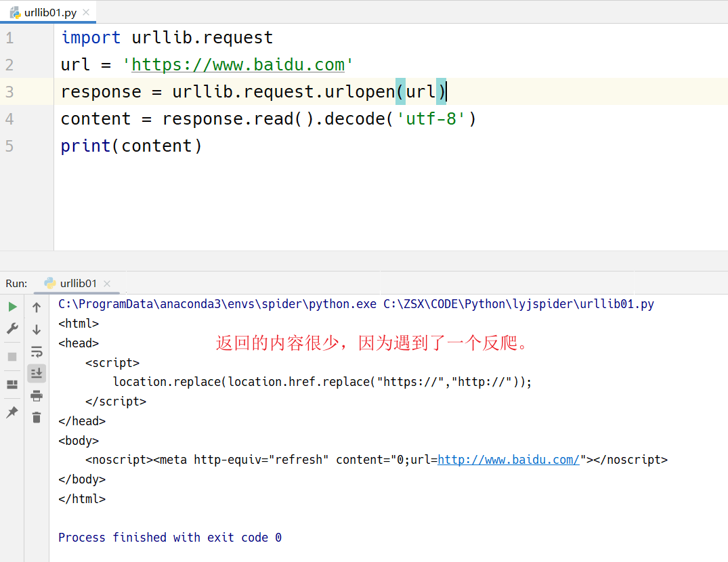Open run configuration wrench icon

coord(13,329)
